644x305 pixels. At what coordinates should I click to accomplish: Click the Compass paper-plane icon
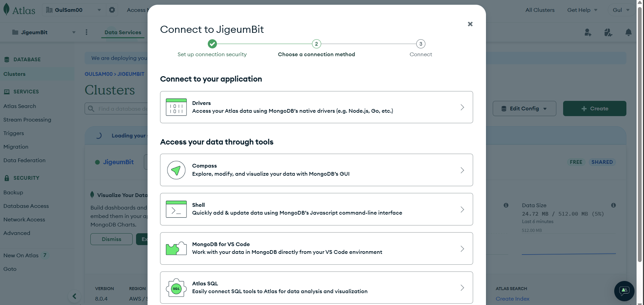176,170
